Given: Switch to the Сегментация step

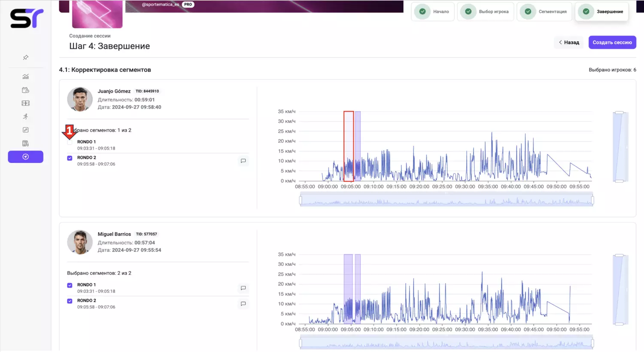Looking at the screenshot, I should pos(544,12).
